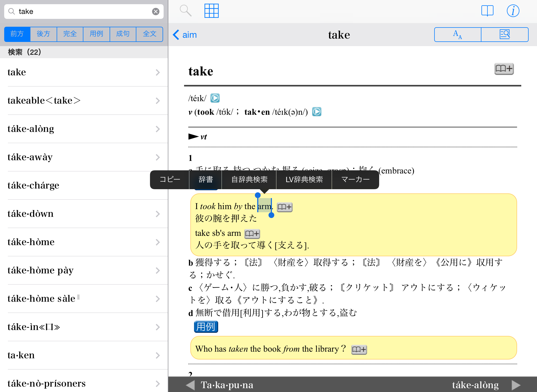Tap the info circle icon

point(513,11)
